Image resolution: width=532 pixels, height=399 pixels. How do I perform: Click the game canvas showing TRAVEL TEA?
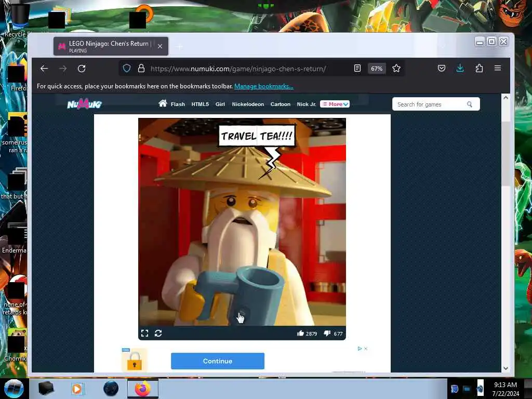[x=242, y=222]
